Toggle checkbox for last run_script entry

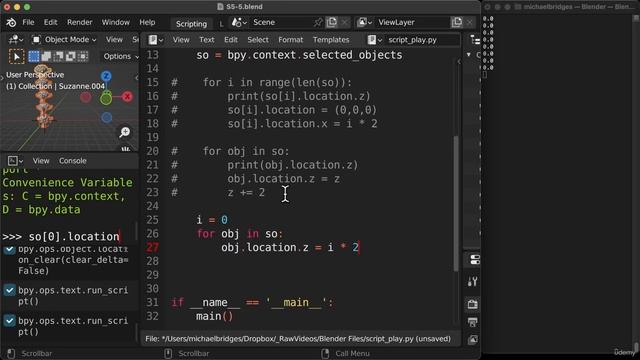coord(9,321)
